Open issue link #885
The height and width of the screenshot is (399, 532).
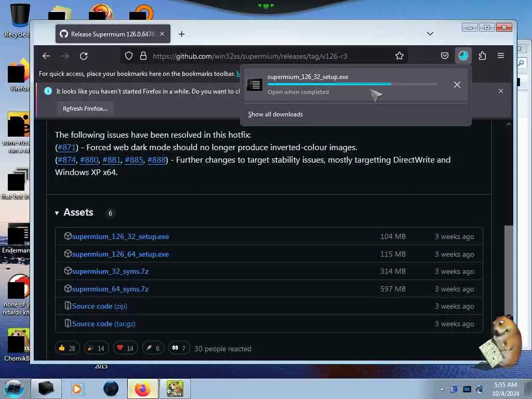(x=134, y=160)
